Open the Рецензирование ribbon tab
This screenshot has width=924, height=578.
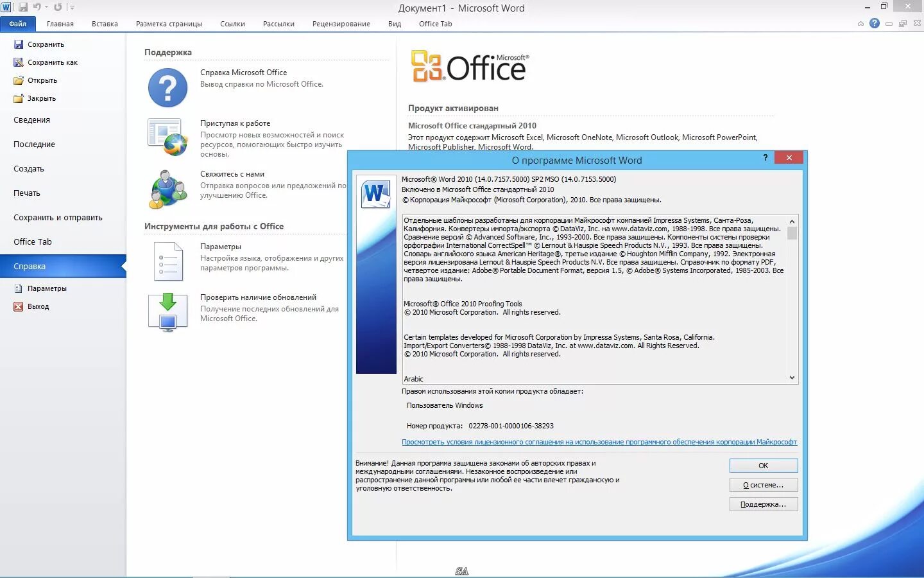[x=341, y=24]
